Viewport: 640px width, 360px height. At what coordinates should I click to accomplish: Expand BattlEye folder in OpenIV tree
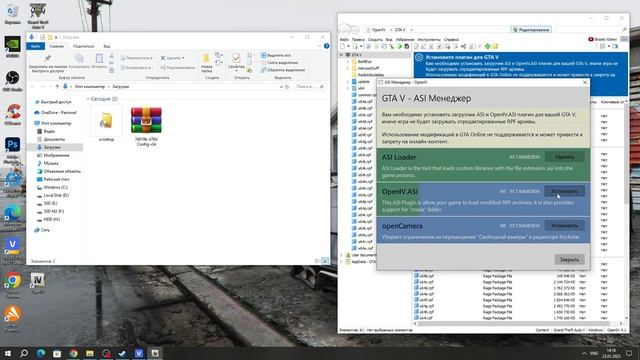point(348,62)
